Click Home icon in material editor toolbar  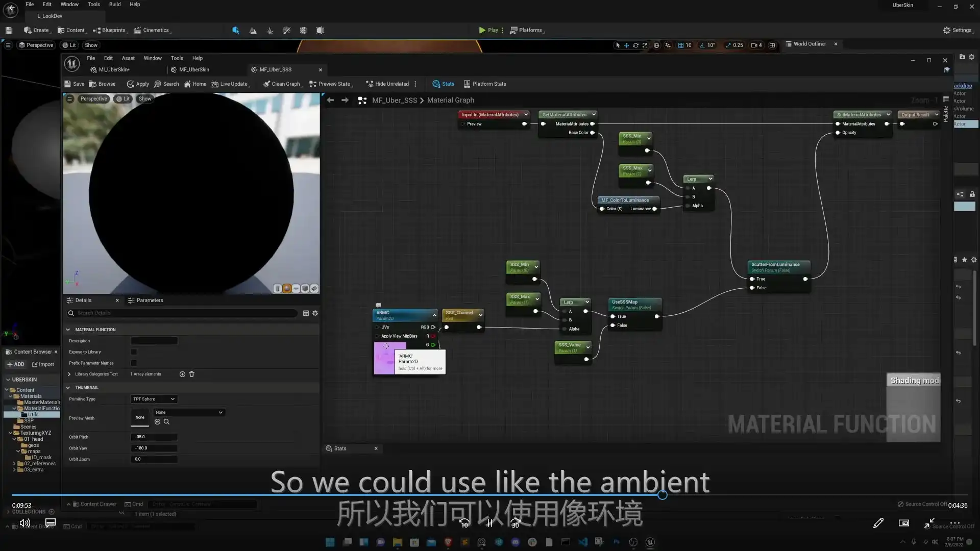(x=187, y=84)
